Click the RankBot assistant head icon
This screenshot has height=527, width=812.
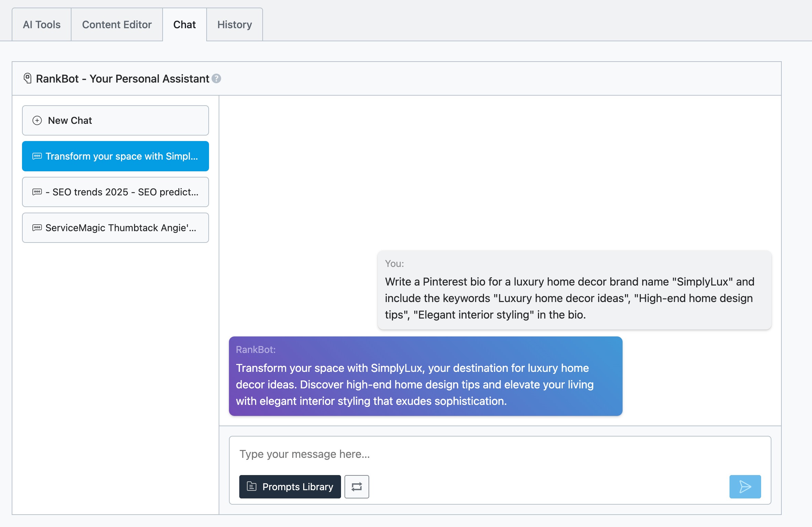click(x=28, y=78)
